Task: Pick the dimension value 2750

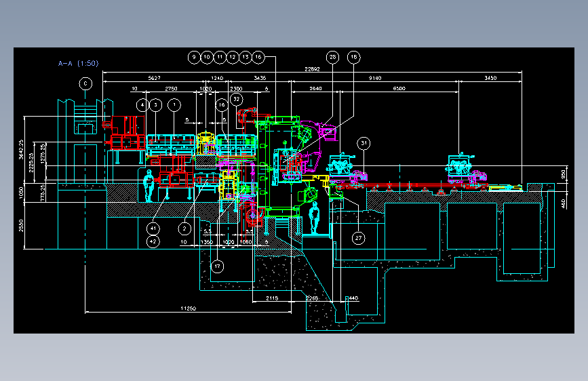Action: click(172, 89)
